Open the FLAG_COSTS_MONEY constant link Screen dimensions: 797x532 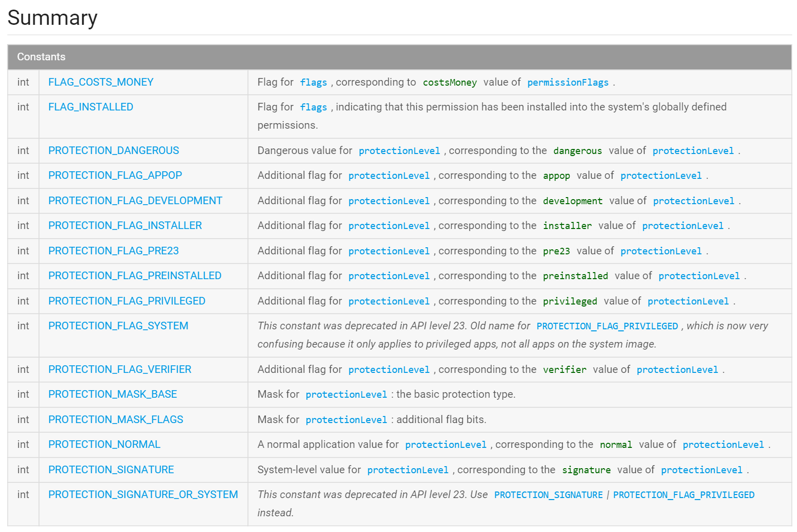point(101,82)
